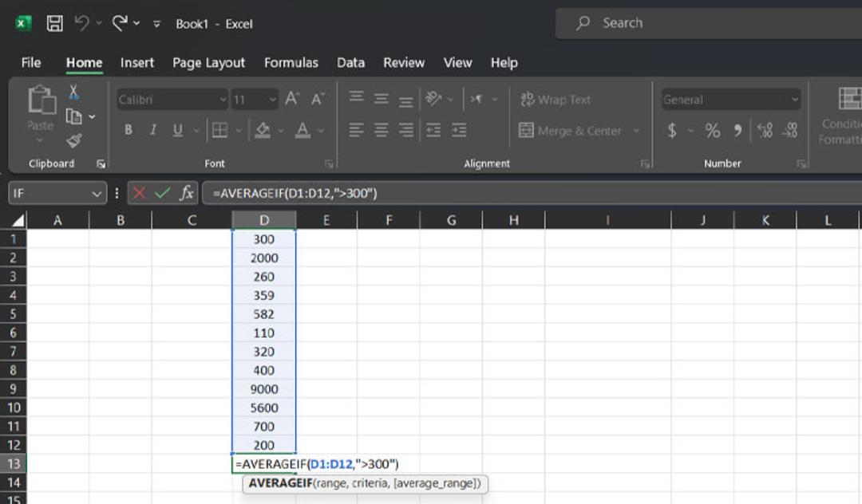
Task: Open the Calibri font name dropdown
Action: 223,100
